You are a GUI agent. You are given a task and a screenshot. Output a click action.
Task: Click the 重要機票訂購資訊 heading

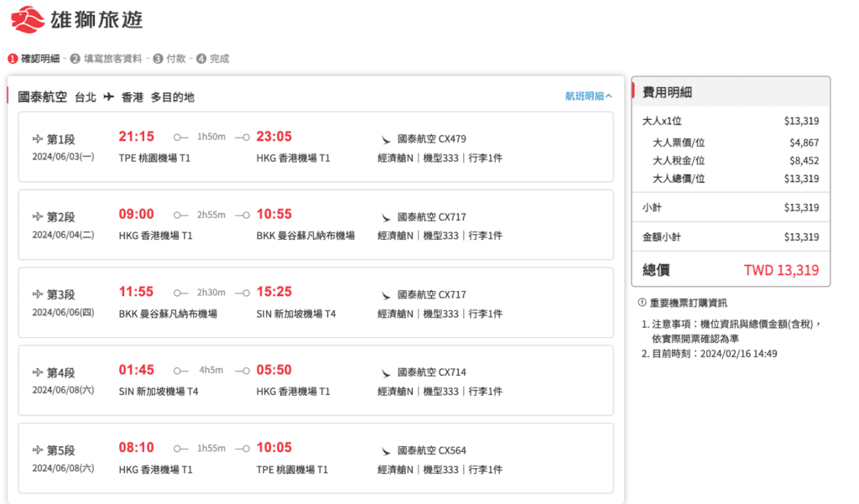pos(688,303)
